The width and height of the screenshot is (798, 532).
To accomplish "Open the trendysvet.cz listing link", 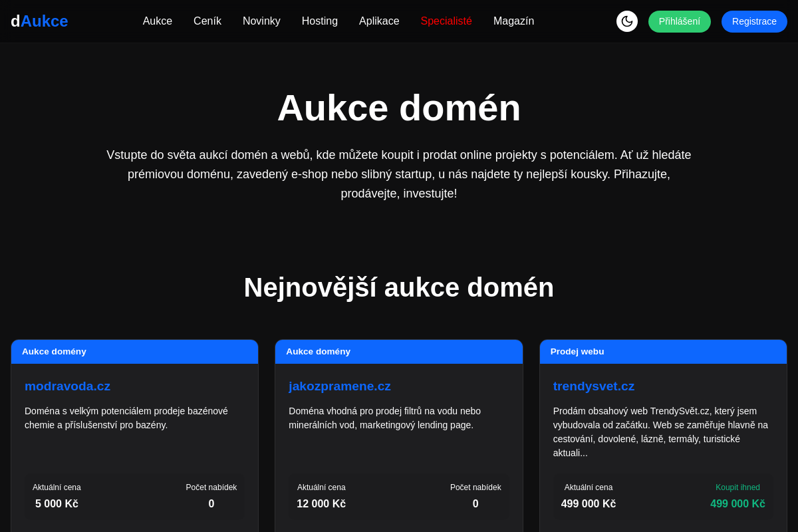I will point(594,386).
